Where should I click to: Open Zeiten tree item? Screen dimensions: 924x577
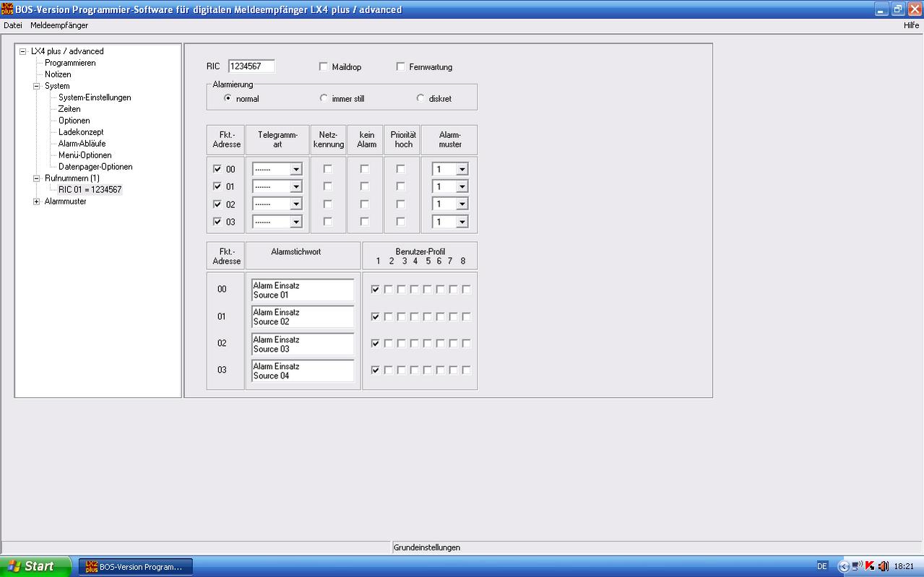[x=69, y=109]
